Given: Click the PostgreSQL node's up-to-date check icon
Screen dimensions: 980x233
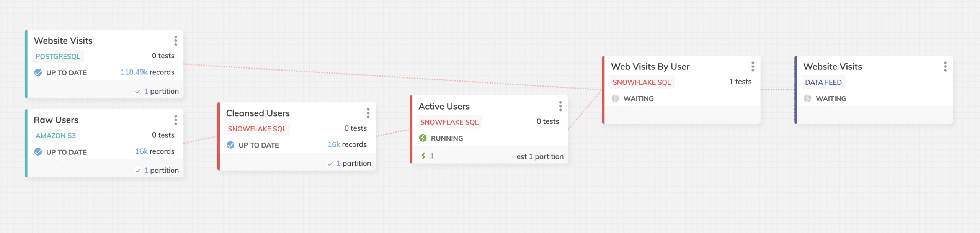Looking at the screenshot, I should coord(38,72).
